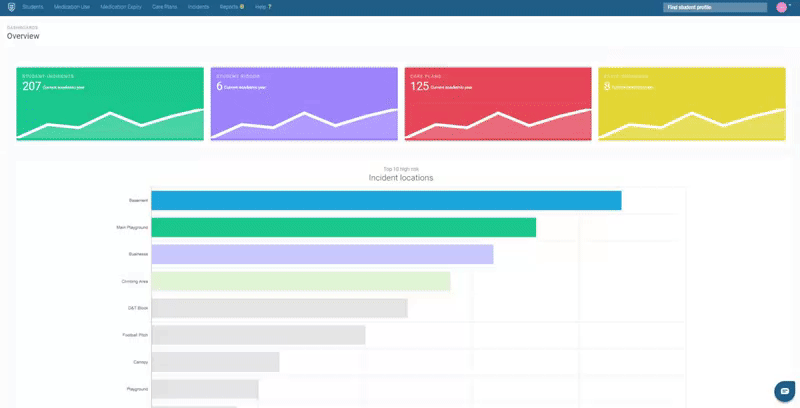800x408 pixels.
Task: Open the red Care Plans card
Action: pos(498,104)
